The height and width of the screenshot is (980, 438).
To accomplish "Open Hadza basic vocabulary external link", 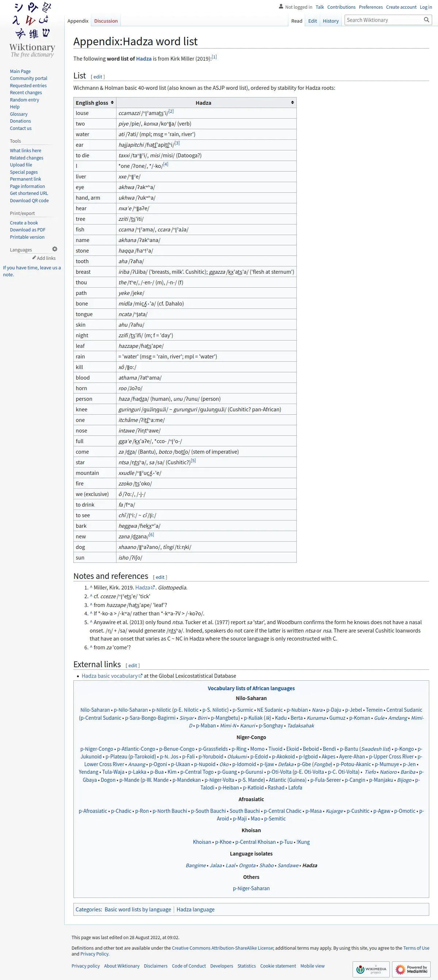I will tap(112, 676).
